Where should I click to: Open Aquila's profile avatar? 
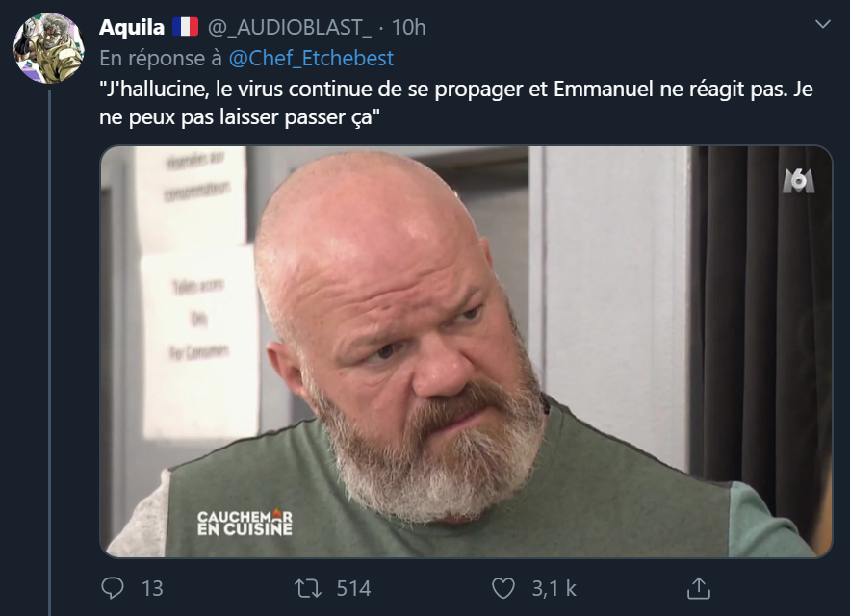click(49, 48)
